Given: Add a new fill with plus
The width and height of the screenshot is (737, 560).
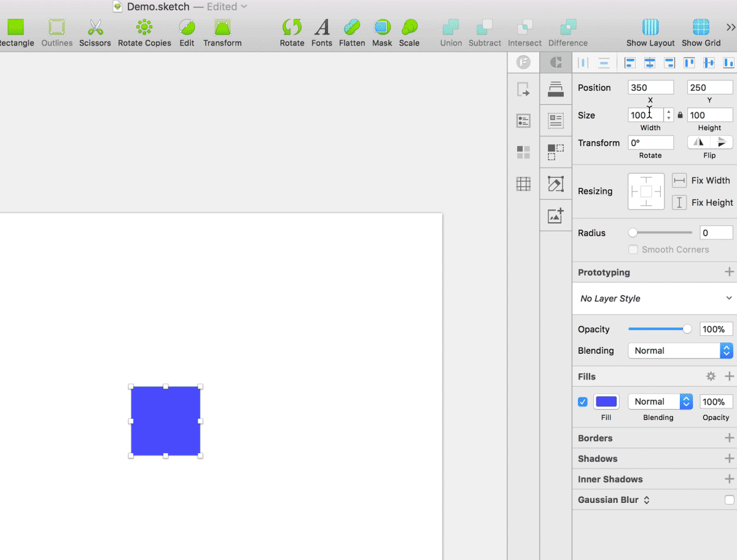Looking at the screenshot, I should pyautogui.click(x=729, y=376).
